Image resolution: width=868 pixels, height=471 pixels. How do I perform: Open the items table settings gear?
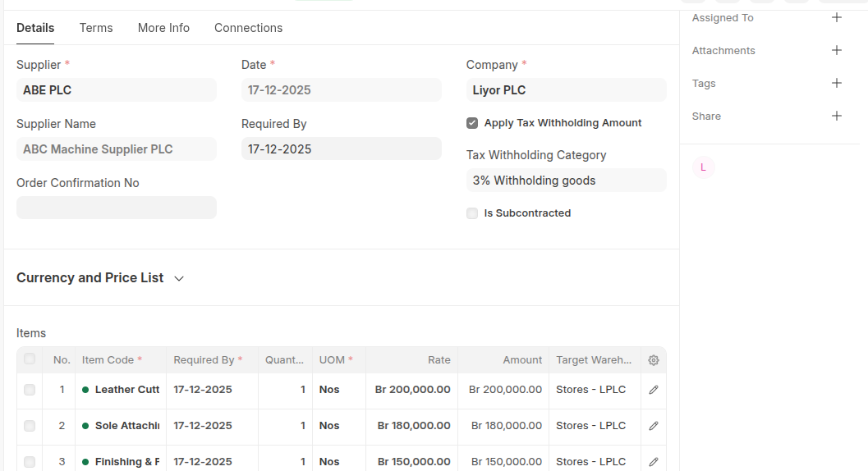tap(654, 360)
